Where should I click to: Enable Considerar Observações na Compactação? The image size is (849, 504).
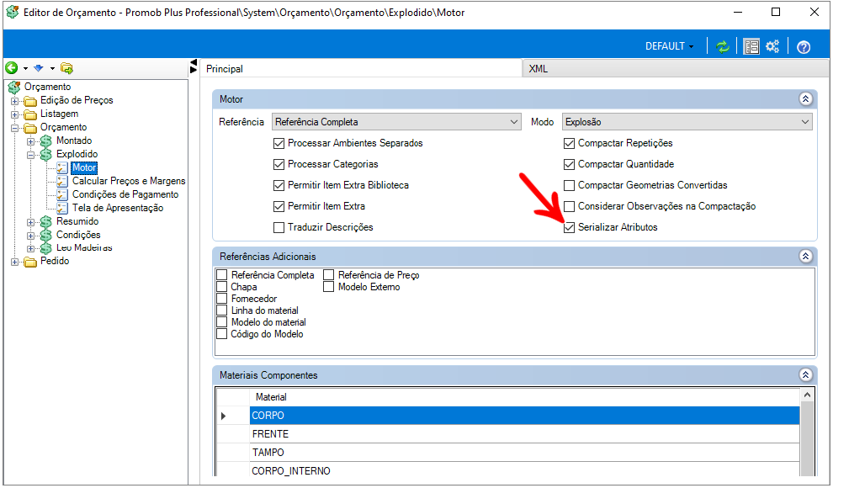[x=569, y=207]
